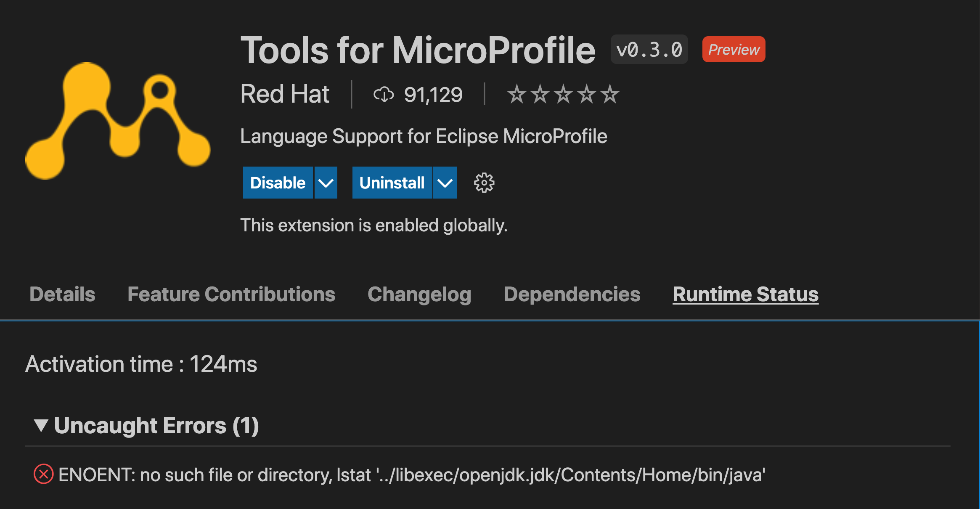The height and width of the screenshot is (509, 980).
Task: Switch to the Changelog tab
Action: 419,294
